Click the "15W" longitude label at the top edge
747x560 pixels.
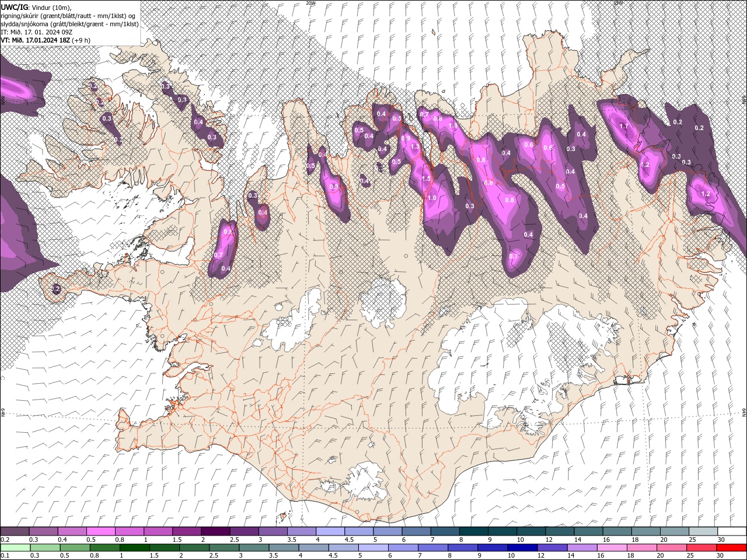pos(618,3)
